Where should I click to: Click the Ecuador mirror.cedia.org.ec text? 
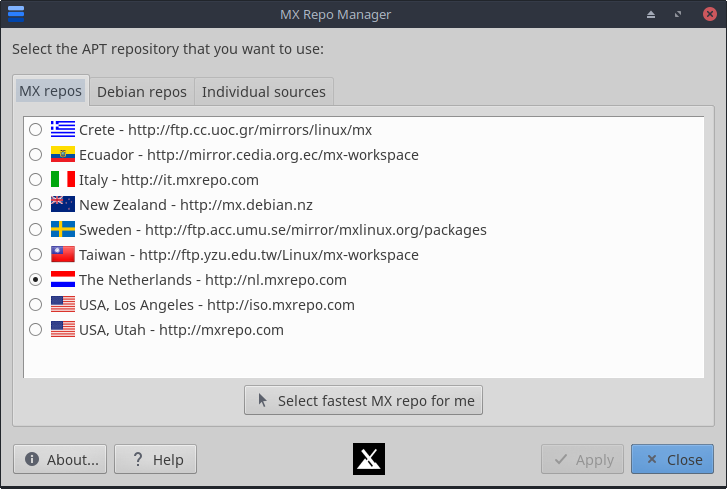click(249, 155)
